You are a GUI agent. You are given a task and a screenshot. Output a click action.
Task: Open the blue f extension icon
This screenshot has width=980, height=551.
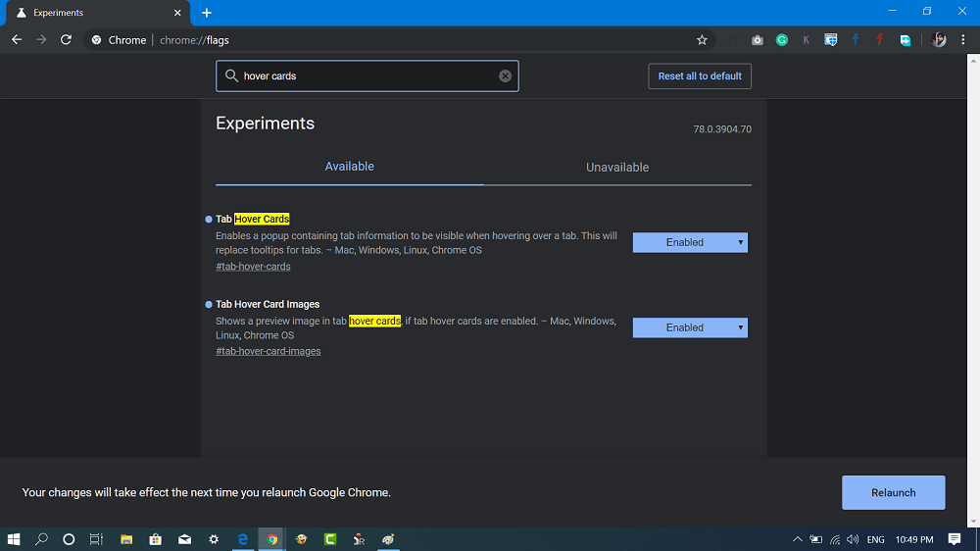point(856,40)
